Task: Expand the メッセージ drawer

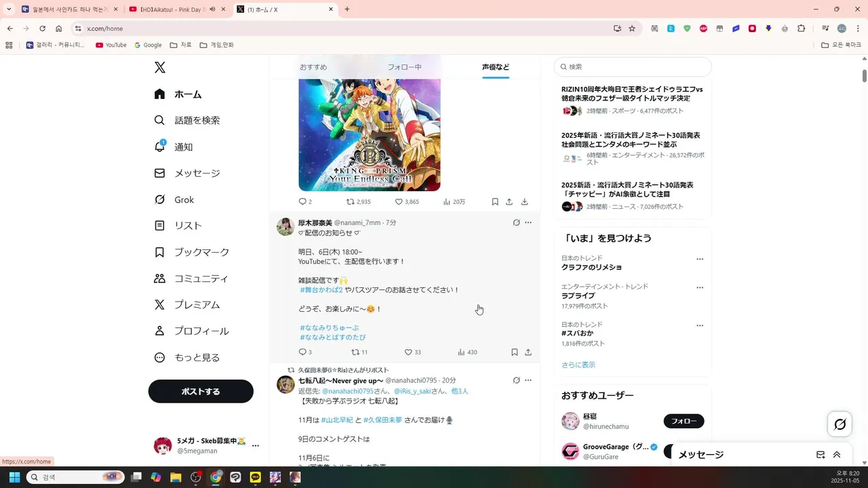Action: (x=837, y=455)
